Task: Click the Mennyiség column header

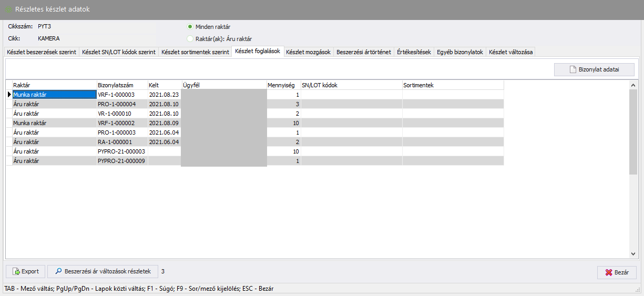Action: (x=283, y=85)
